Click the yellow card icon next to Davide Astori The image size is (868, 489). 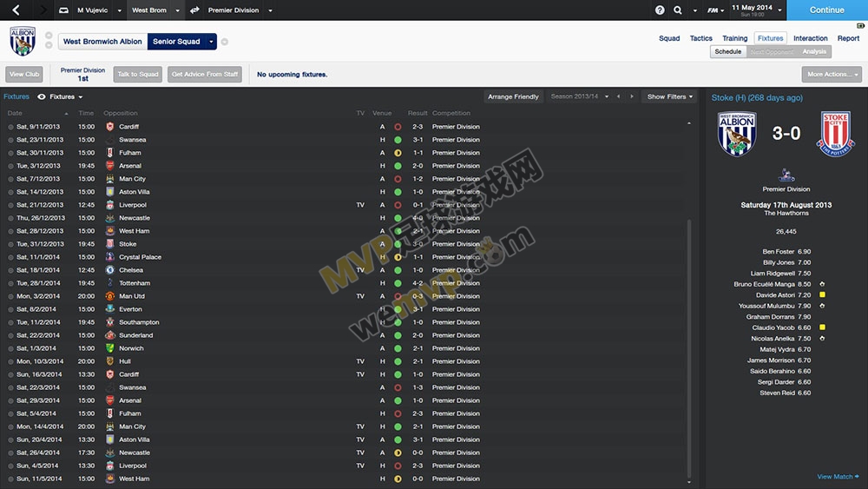(822, 294)
